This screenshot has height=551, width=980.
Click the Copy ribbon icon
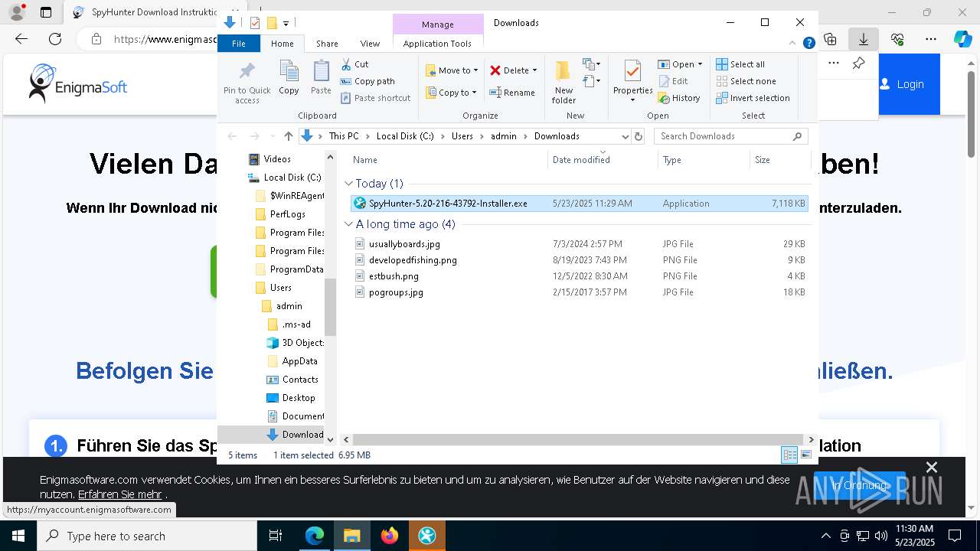pos(289,78)
